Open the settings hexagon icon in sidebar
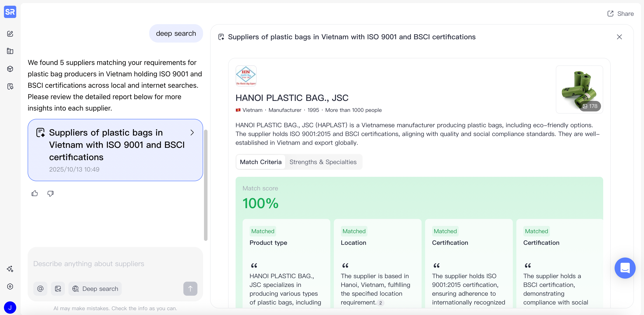This screenshot has width=644, height=315. click(10, 286)
